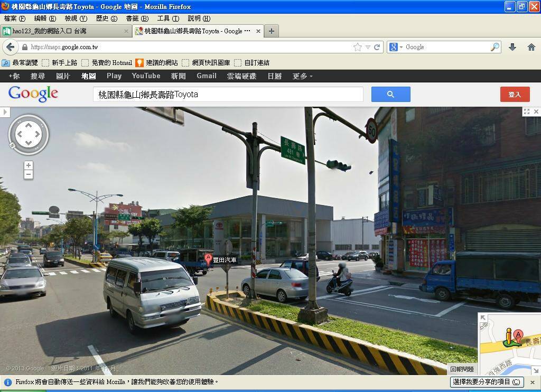This screenshot has height=392, width=541.
Task: Go to the Firefox home page icon
Action: point(531,47)
